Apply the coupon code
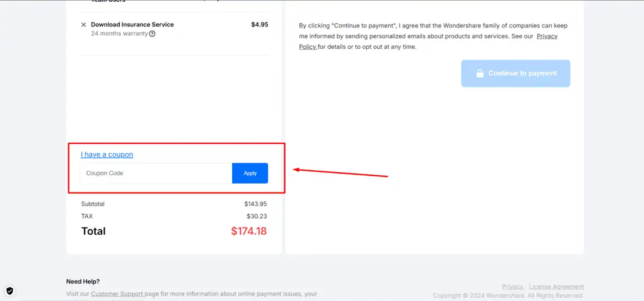This screenshot has width=644, height=301. [x=250, y=173]
